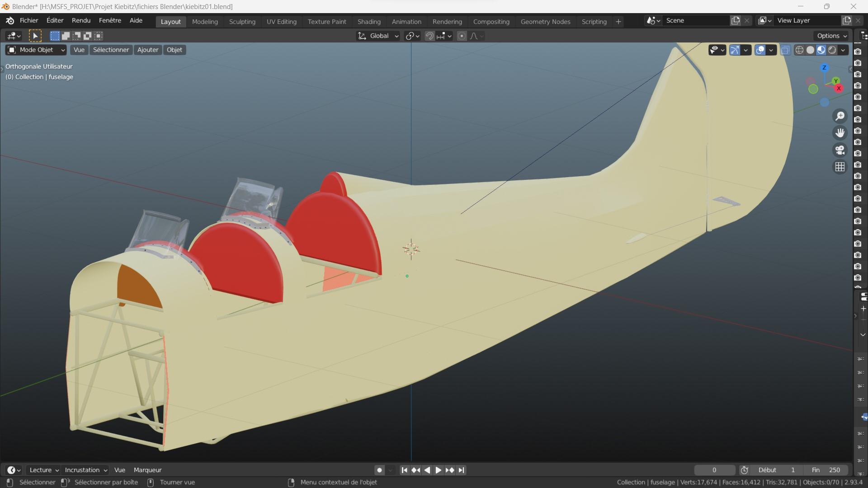Toggle show gizmo button

point(735,50)
